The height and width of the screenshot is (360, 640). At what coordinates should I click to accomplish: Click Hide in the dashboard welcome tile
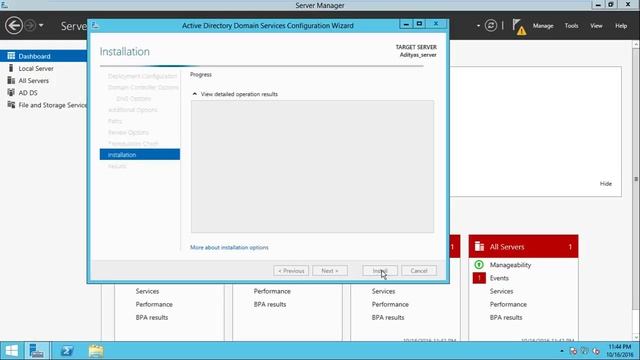(606, 184)
